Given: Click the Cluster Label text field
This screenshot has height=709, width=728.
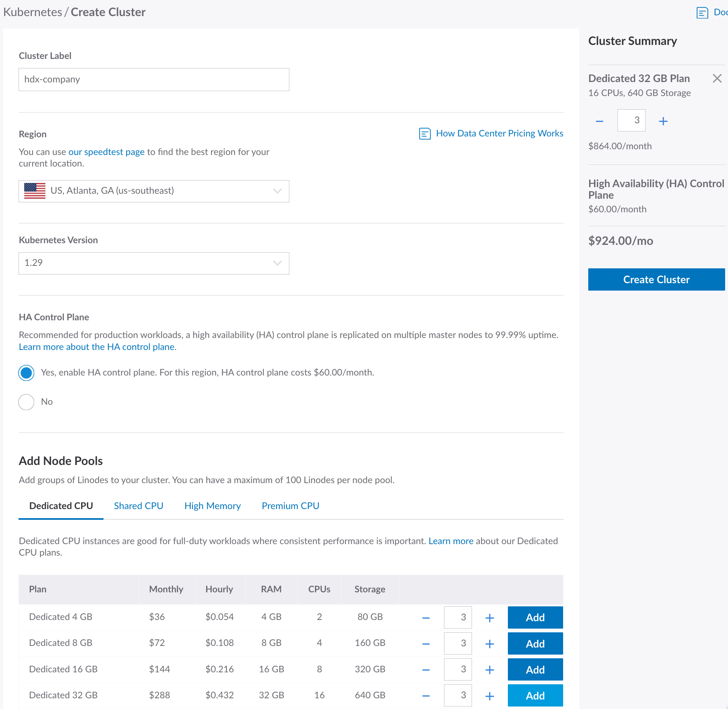Looking at the screenshot, I should point(154,80).
